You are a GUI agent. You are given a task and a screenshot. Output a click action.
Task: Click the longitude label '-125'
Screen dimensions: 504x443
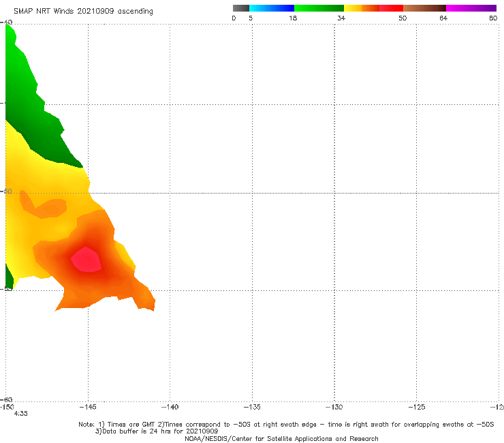[x=417, y=407]
